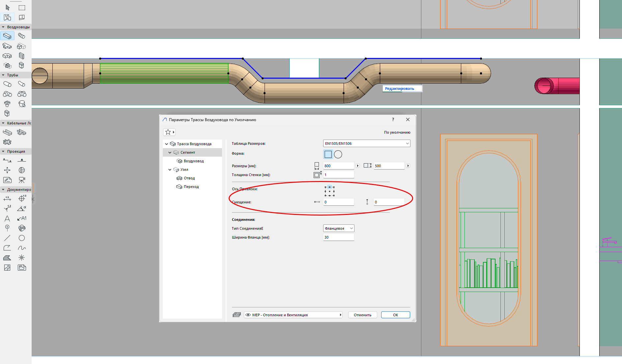622x364 pixels.
Task: Open the MEP - Отопление и Вентиляция layer selector
Action: pos(293,315)
